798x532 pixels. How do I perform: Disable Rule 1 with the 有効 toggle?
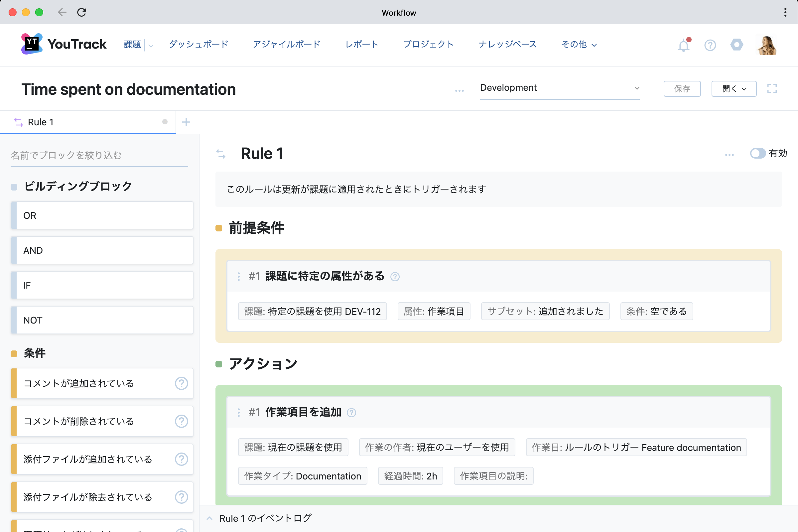pyautogui.click(x=758, y=154)
